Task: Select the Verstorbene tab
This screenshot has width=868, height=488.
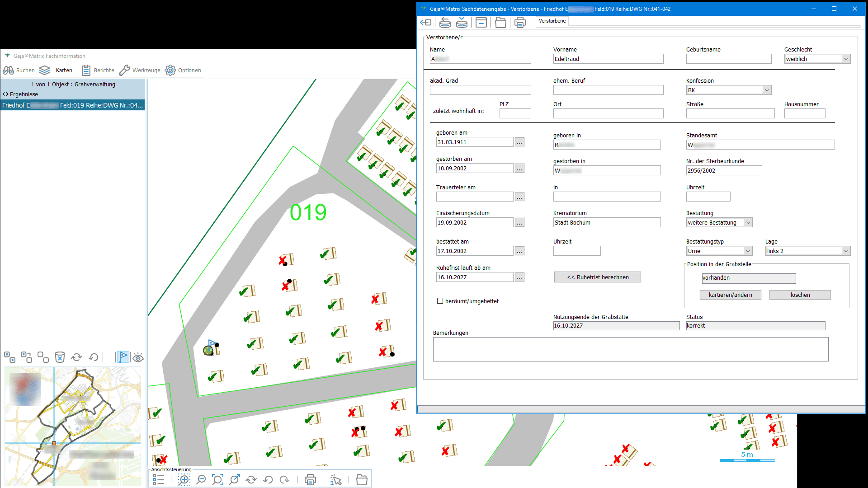Action: (x=552, y=21)
